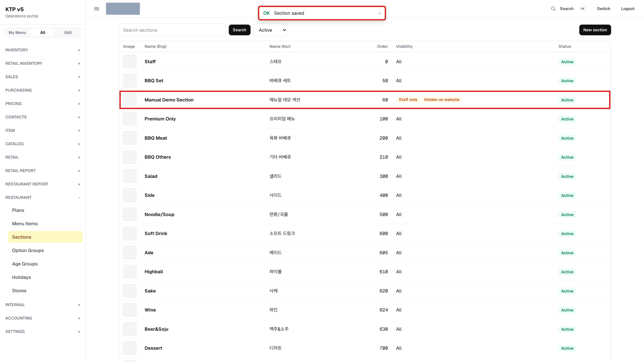Select the Noodle/Soup section name

click(x=159, y=214)
